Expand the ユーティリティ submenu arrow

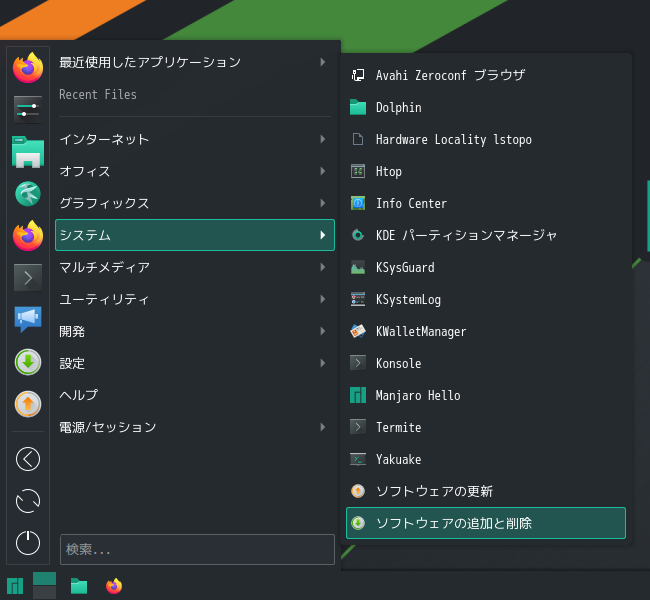pyautogui.click(x=323, y=299)
